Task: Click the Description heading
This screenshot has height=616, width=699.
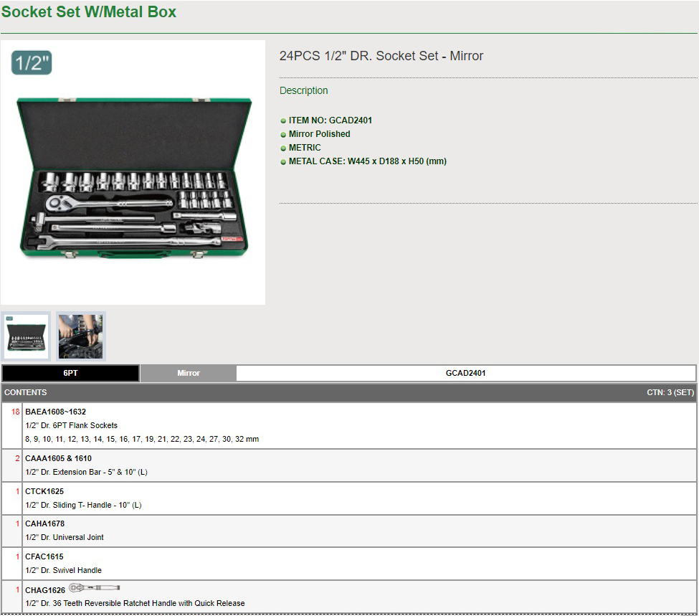Action: (x=303, y=90)
